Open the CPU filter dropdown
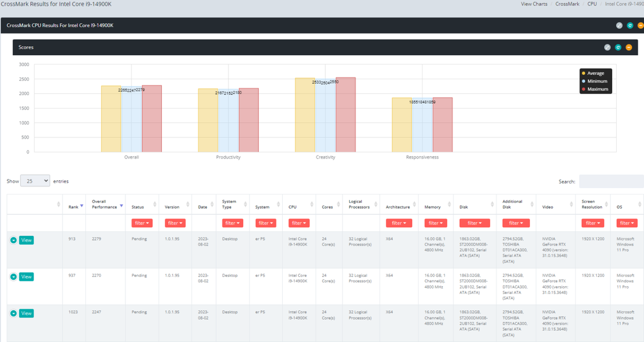 click(299, 223)
